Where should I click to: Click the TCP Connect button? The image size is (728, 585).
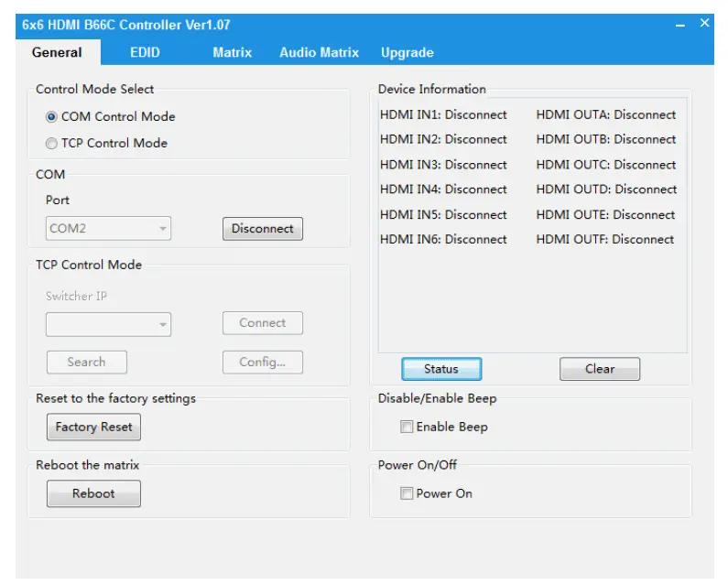pyautogui.click(x=262, y=323)
